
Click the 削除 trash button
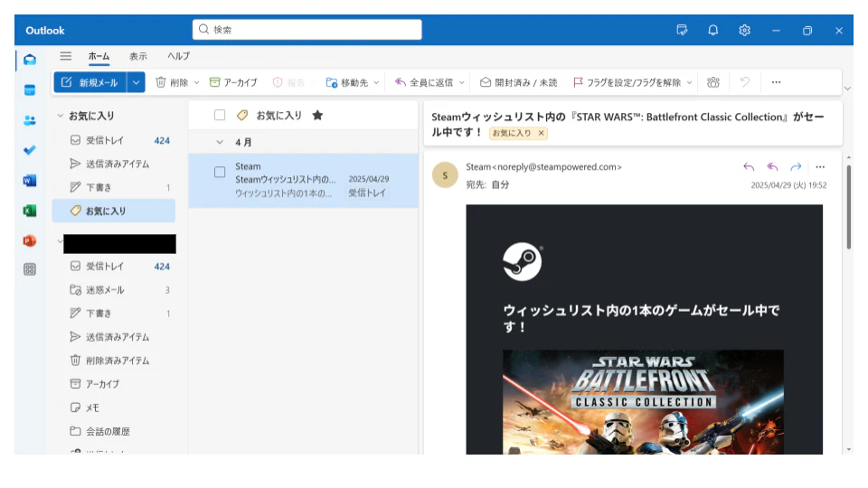point(172,82)
